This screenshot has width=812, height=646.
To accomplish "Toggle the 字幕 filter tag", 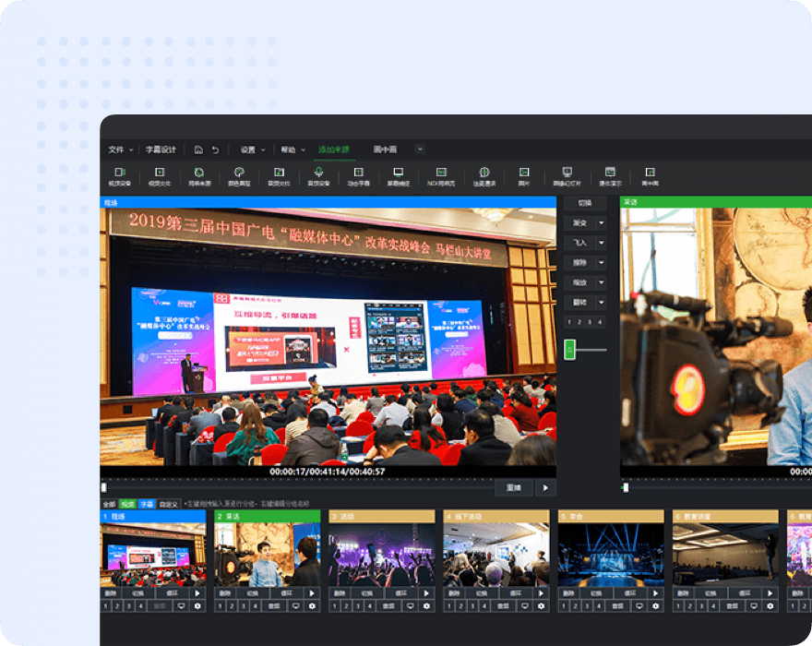I will pyautogui.click(x=146, y=504).
